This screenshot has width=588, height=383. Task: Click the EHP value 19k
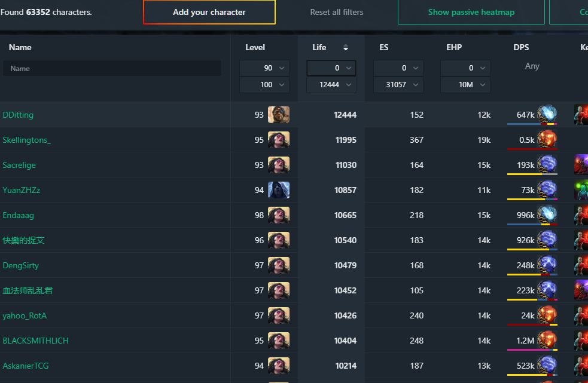pos(484,140)
